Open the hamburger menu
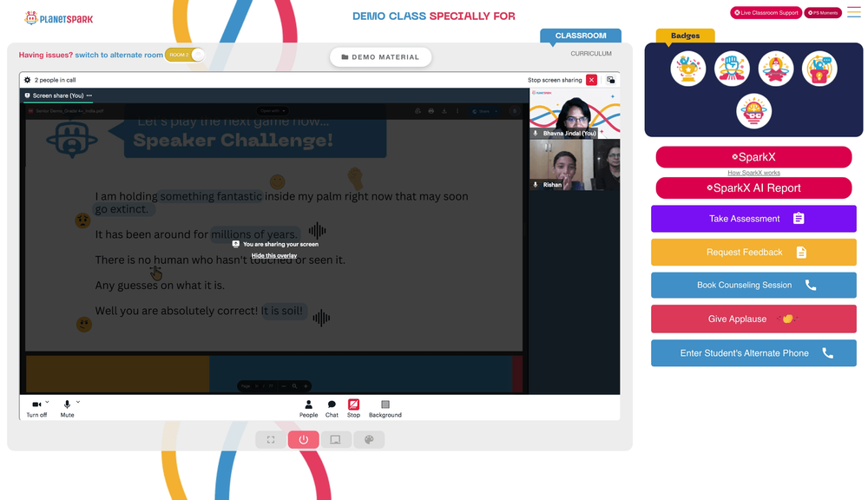The image size is (868, 500). pyautogui.click(x=853, y=13)
